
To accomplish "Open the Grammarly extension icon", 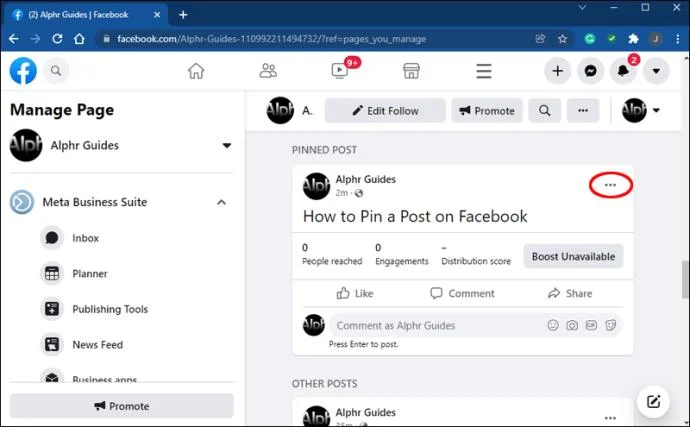I will coord(590,39).
